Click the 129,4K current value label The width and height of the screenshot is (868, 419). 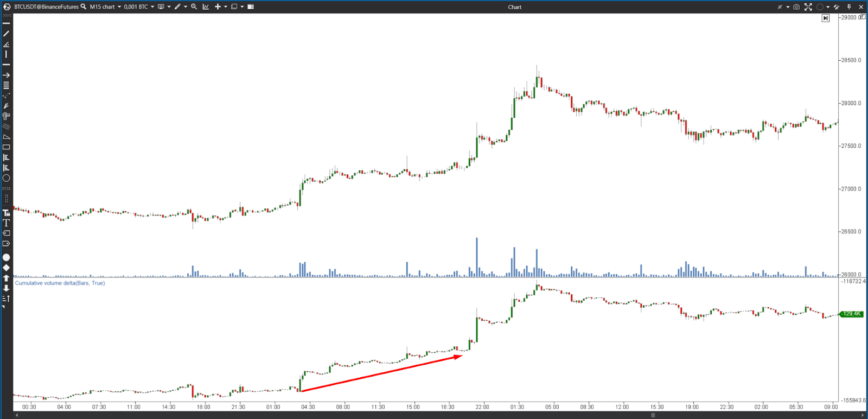851,314
